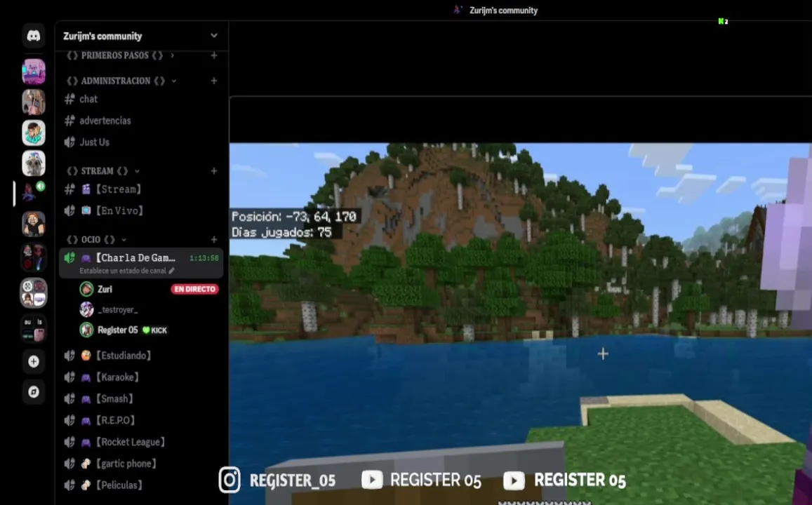Open Discord home direct messages icon
Screen dimensions: 812x505
pos(34,36)
